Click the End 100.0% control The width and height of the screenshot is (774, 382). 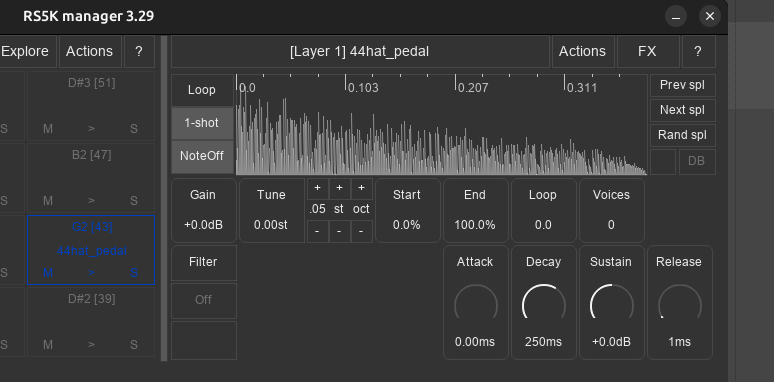pyautogui.click(x=475, y=210)
